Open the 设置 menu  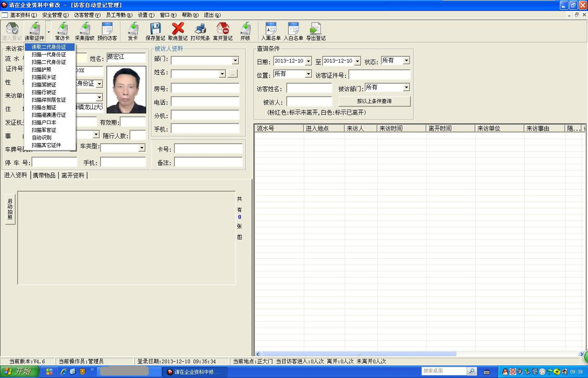tap(146, 15)
